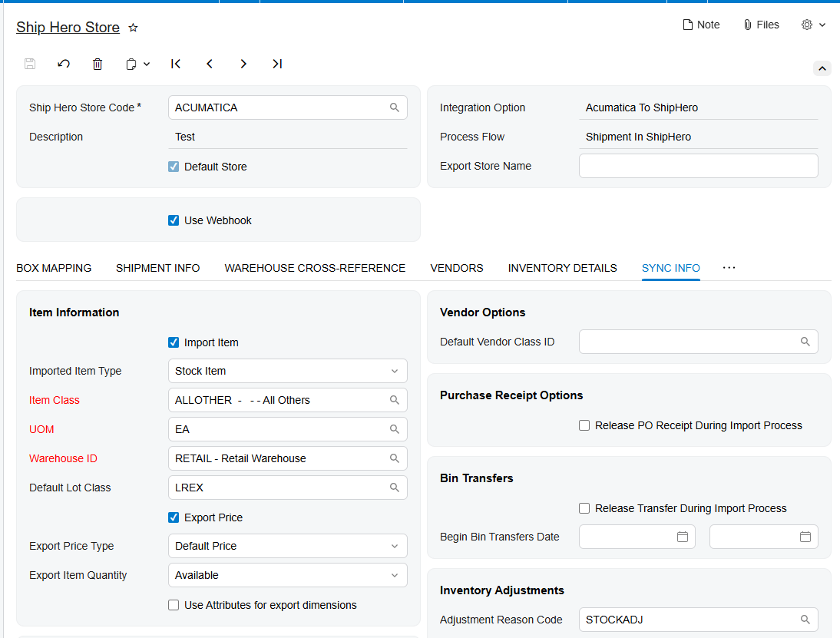The height and width of the screenshot is (638, 840).
Task: Open the Vendors tab
Action: click(x=456, y=268)
